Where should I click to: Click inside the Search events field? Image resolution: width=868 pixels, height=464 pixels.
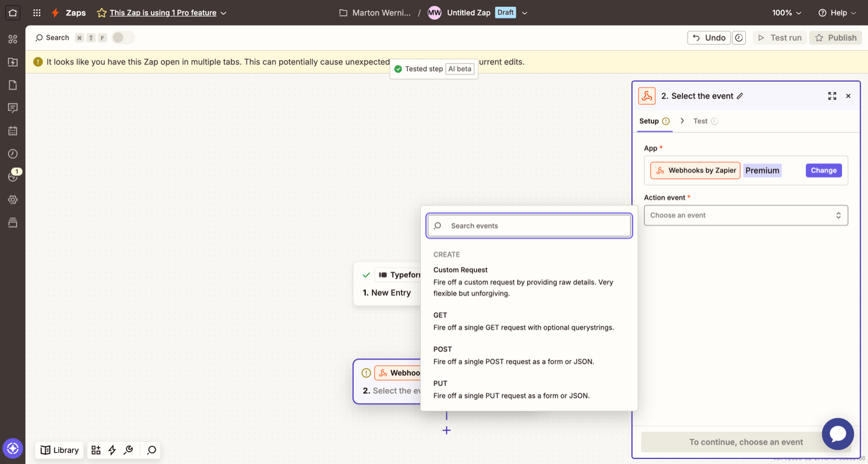529,225
